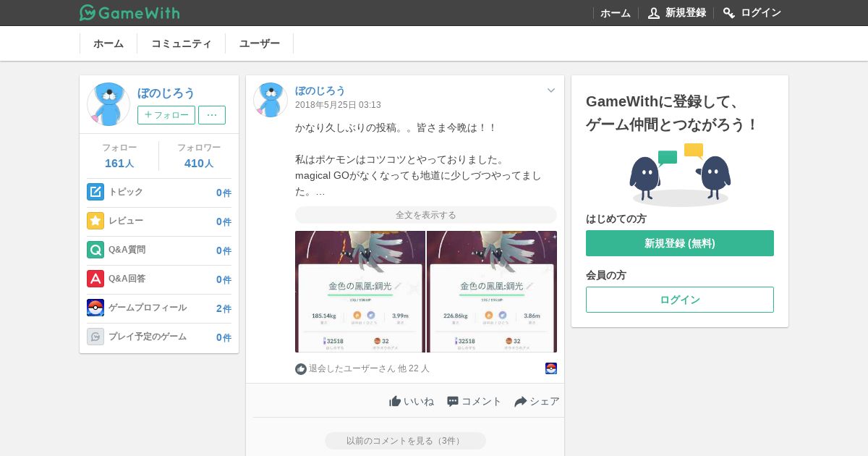Viewport: 868px width, 456px height.
Task: Open the right post image 226.86kg
Action: coord(492,292)
